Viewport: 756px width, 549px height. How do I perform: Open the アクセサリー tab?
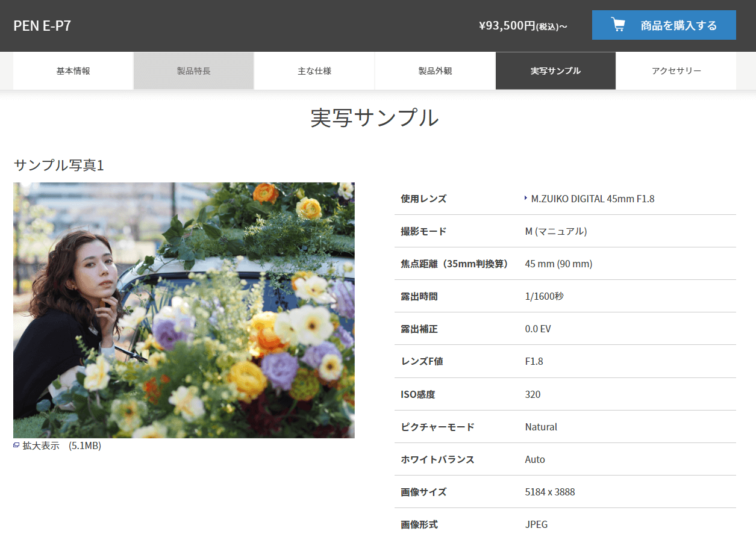click(x=676, y=71)
